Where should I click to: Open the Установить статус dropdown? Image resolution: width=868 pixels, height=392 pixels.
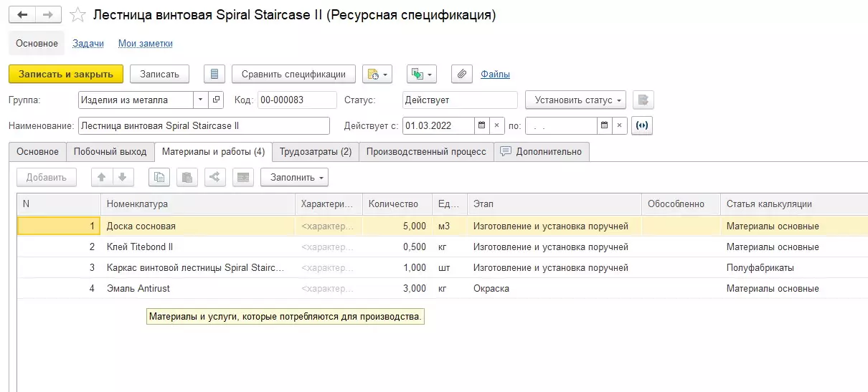click(575, 100)
